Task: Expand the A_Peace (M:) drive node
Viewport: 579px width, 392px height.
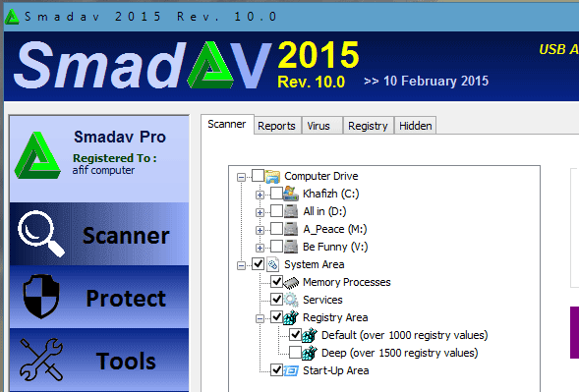Action: [x=260, y=230]
